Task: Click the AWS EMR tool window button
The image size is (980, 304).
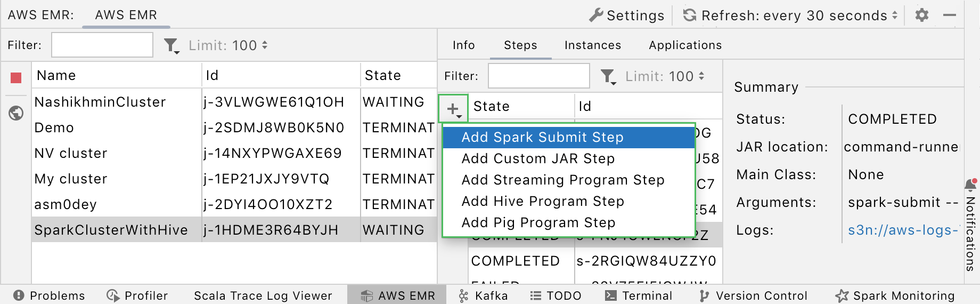Action: point(398,295)
